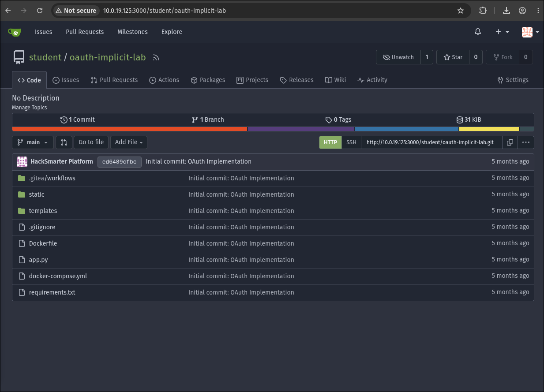The image size is (544, 392).
Task: Open the Releases tab
Action: point(297,80)
